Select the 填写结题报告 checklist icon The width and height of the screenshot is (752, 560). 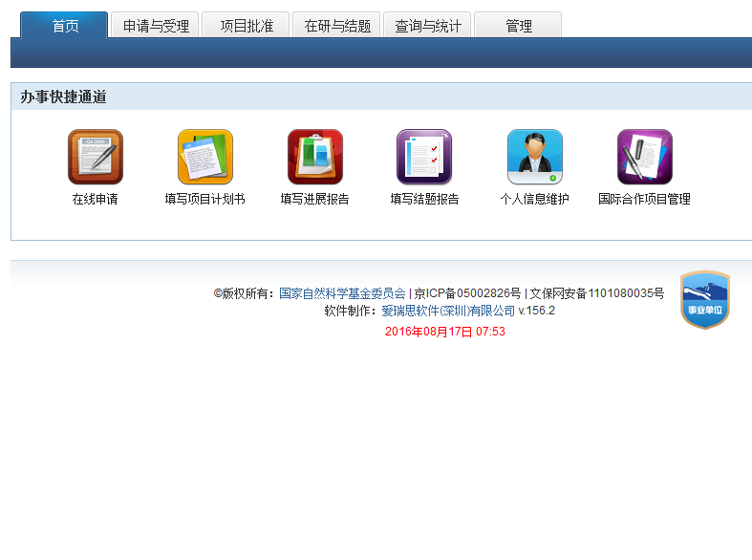(424, 157)
